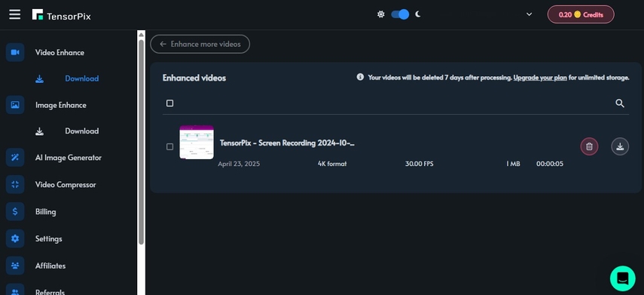Click the Billing dollar icon

pos(15,211)
